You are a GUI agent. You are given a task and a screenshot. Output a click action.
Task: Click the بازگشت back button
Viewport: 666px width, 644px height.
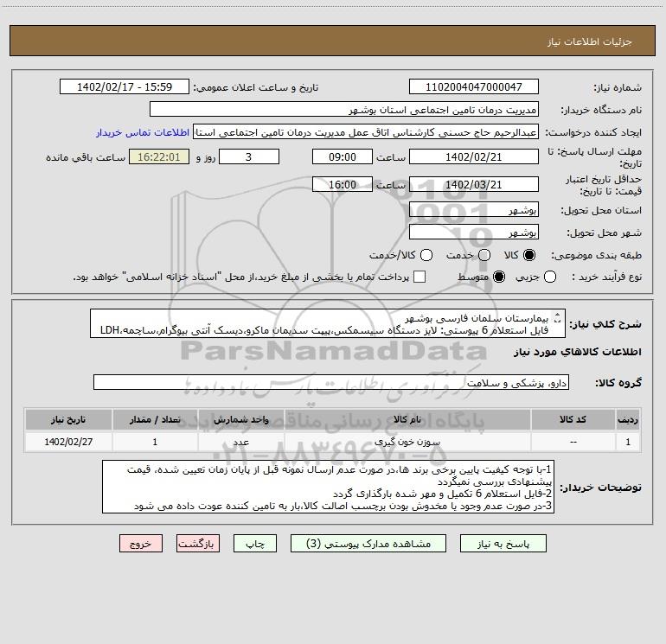tap(198, 544)
